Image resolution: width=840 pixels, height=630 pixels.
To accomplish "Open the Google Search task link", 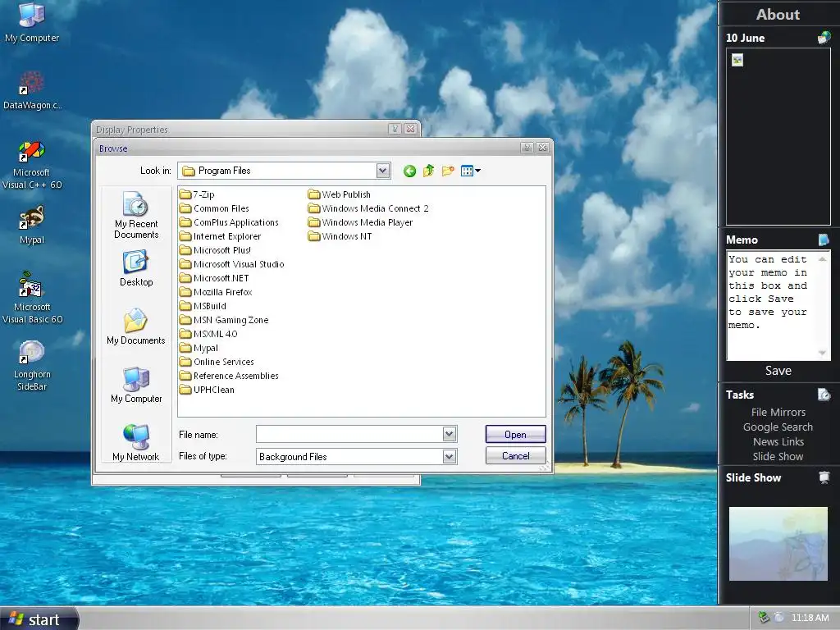I will pyautogui.click(x=778, y=427).
